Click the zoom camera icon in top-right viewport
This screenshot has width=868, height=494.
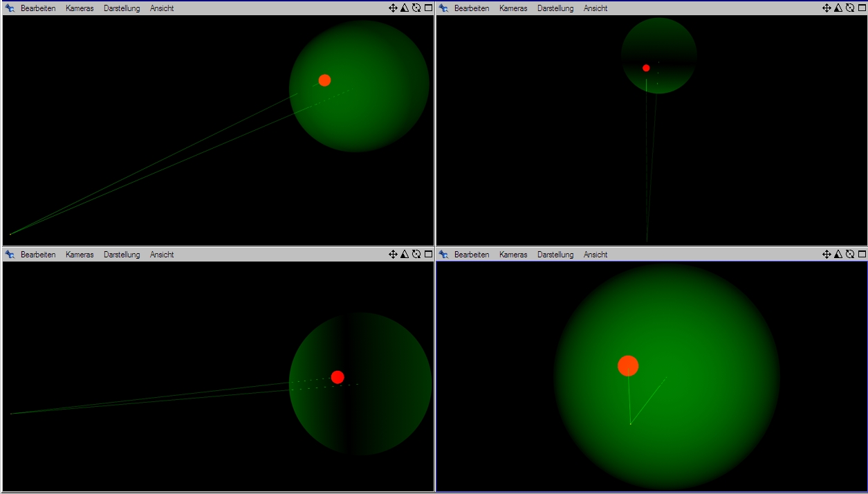tap(838, 8)
